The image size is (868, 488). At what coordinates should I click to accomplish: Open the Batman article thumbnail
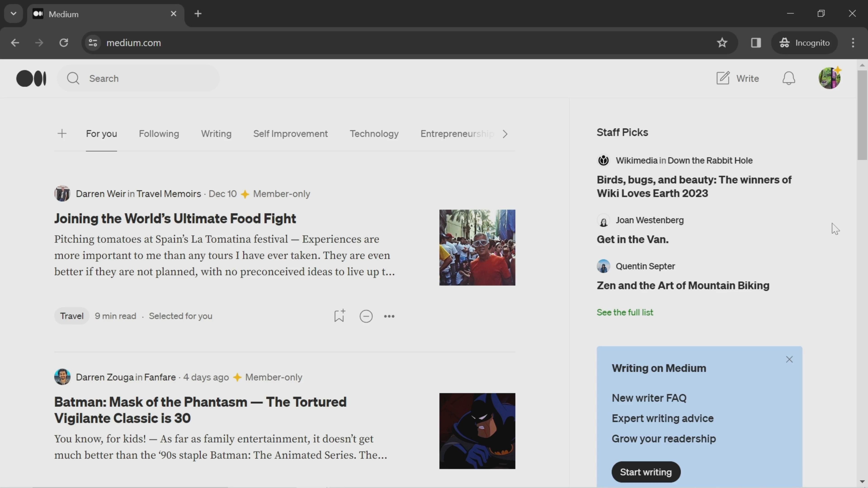(477, 431)
